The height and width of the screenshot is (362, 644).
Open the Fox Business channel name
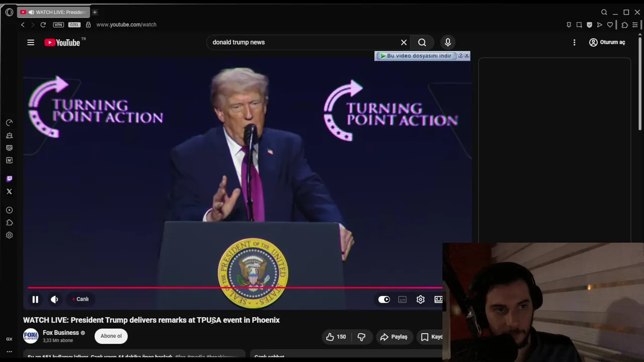click(x=60, y=332)
